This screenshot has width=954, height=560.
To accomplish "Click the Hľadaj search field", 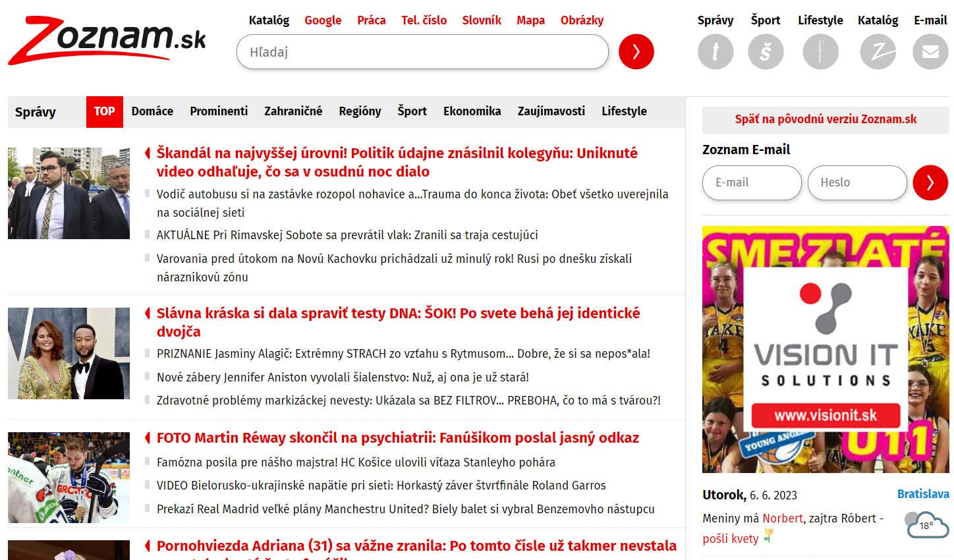I will [x=422, y=52].
